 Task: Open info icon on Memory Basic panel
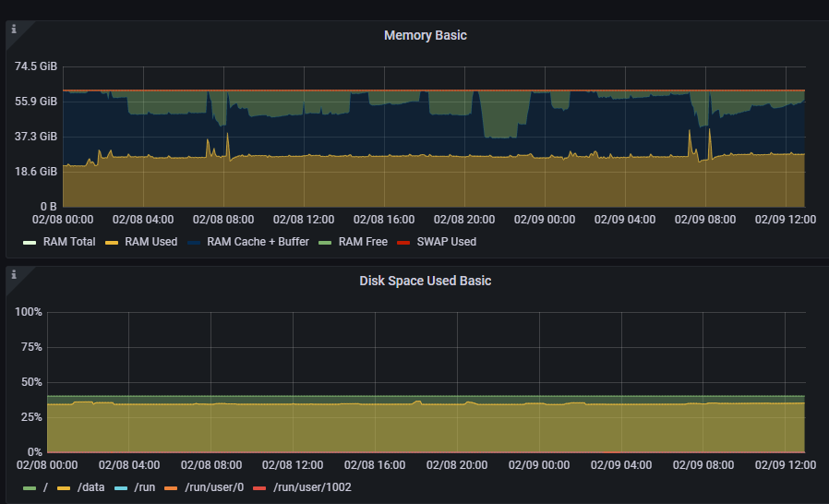point(14,30)
